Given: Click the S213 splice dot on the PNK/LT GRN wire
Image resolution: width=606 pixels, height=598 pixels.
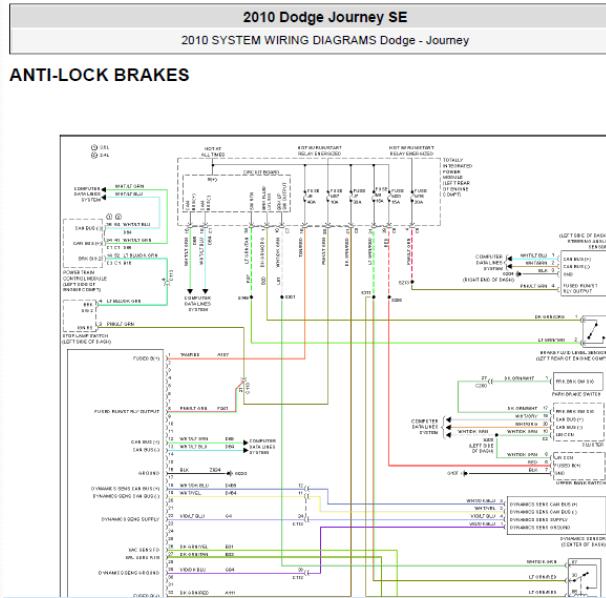Looking at the screenshot, I should coord(412,282).
